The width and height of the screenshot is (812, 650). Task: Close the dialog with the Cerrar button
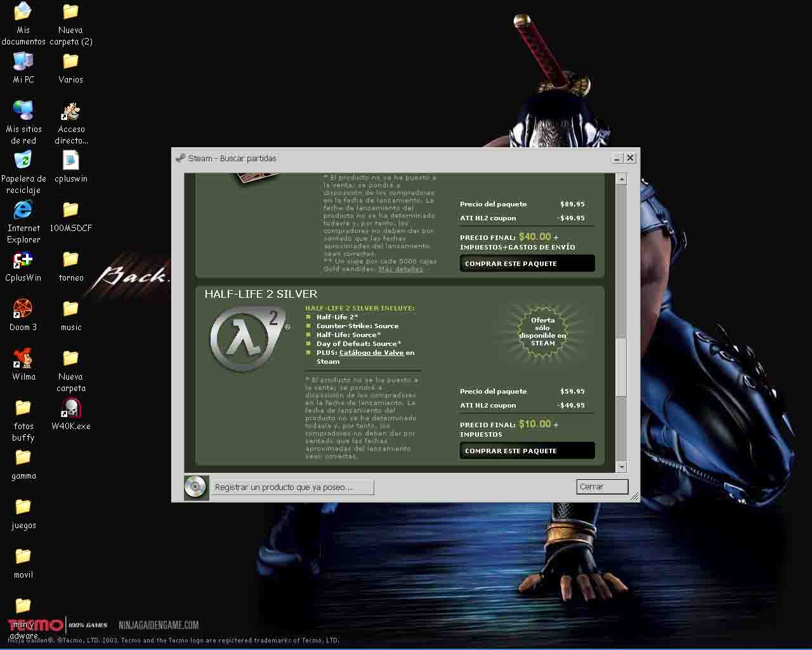(603, 487)
